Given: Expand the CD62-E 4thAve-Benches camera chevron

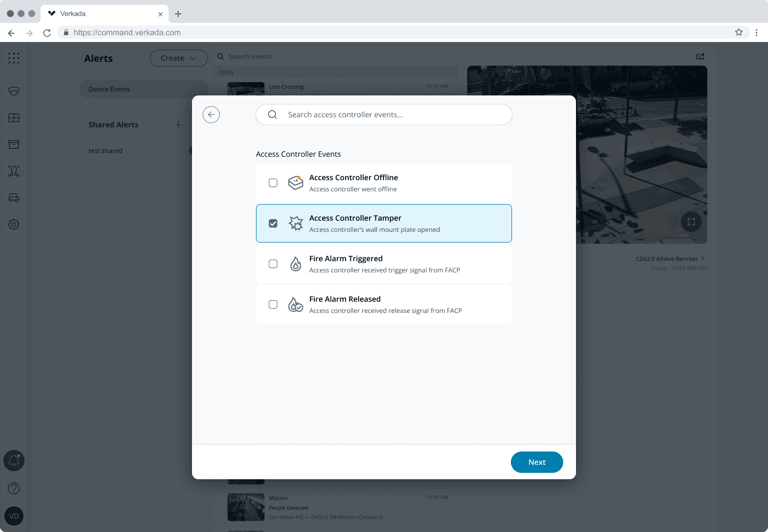Looking at the screenshot, I should 702,259.
